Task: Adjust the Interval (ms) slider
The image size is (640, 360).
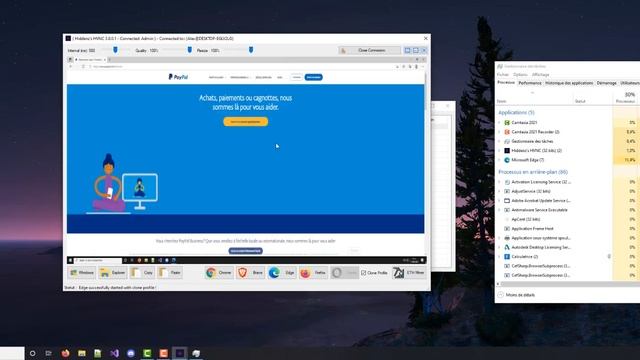Action: coord(116,50)
